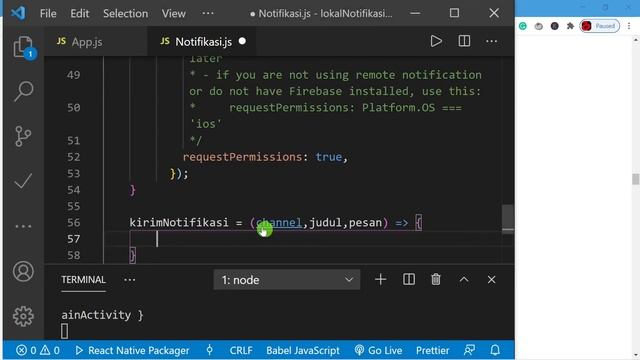
Task: Open Source Control view in activity bar
Action: point(23,136)
